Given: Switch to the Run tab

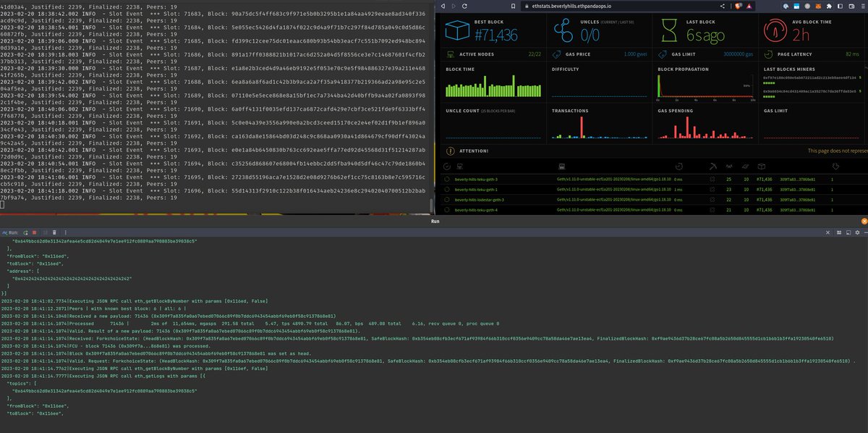Looking at the screenshot, I should (x=435, y=221).
